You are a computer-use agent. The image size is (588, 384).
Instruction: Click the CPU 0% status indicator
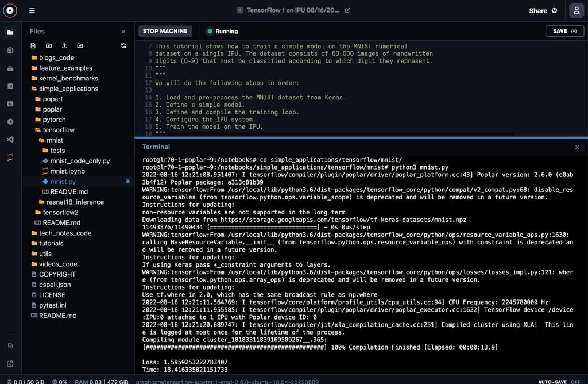click(x=60, y=381)
